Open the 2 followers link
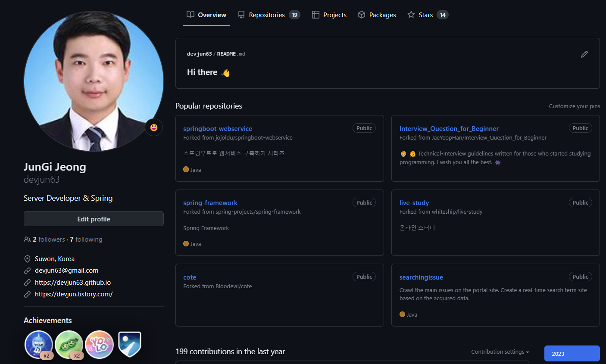 pyautogui.click(x=49, y=240)
